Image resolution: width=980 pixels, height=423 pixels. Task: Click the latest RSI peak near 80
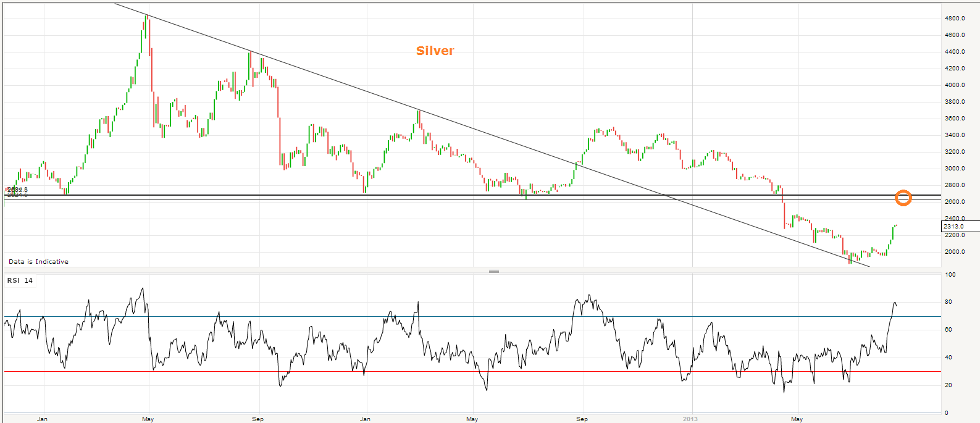click(895, 303)
